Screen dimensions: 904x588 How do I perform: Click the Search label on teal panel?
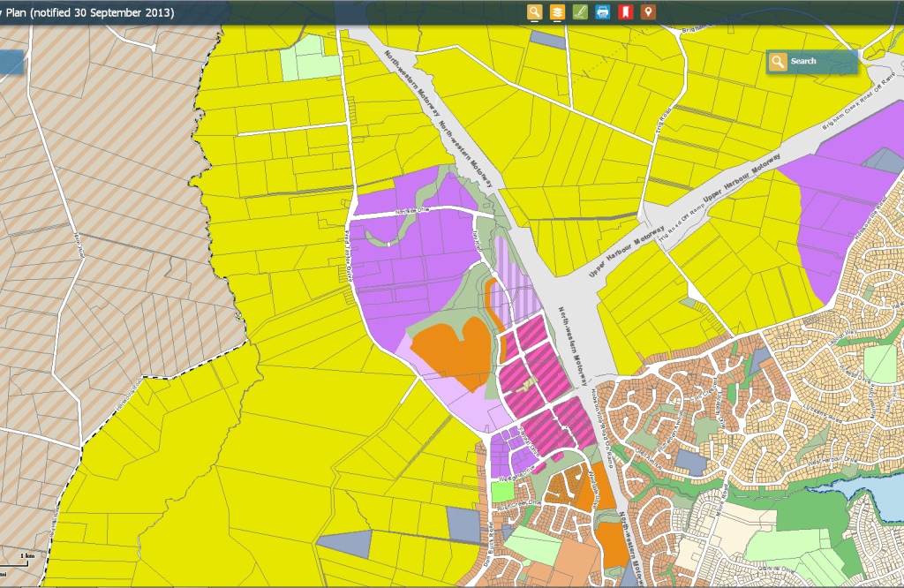pos(803,61)
